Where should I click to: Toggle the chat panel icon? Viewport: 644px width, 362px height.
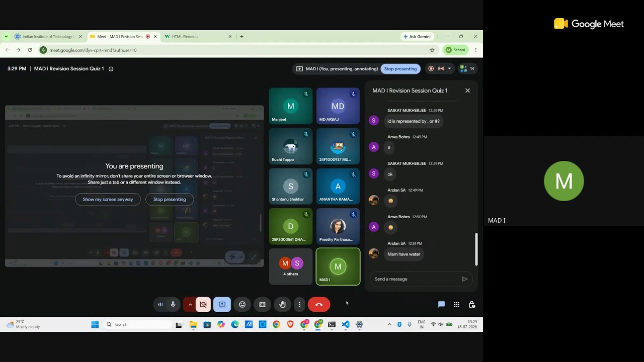441,304
